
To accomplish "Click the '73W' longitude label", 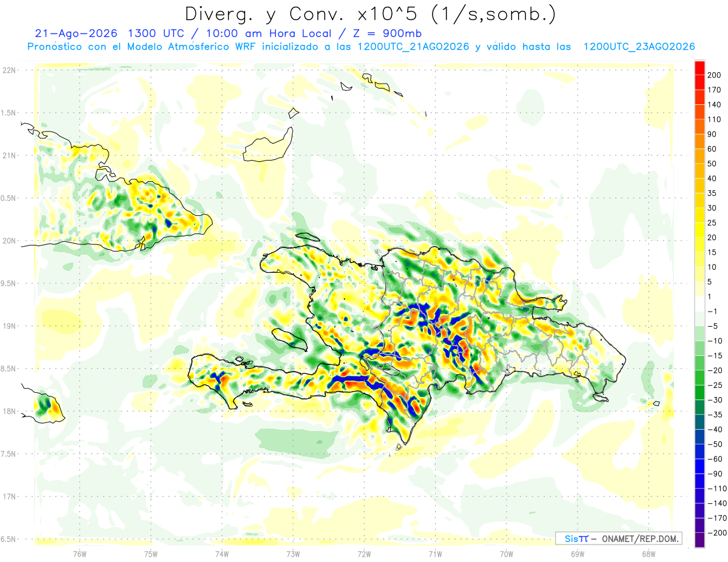I will pos(293,553).
